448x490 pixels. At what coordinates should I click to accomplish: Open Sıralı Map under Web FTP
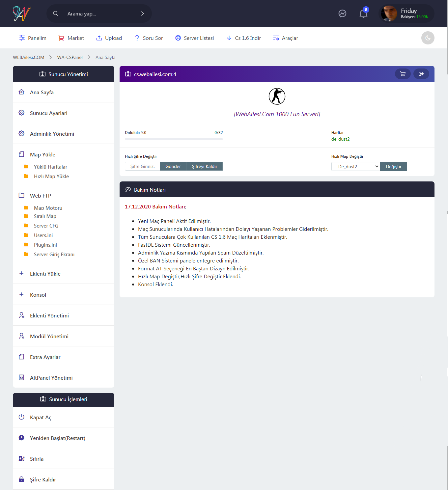click(45, 216)
